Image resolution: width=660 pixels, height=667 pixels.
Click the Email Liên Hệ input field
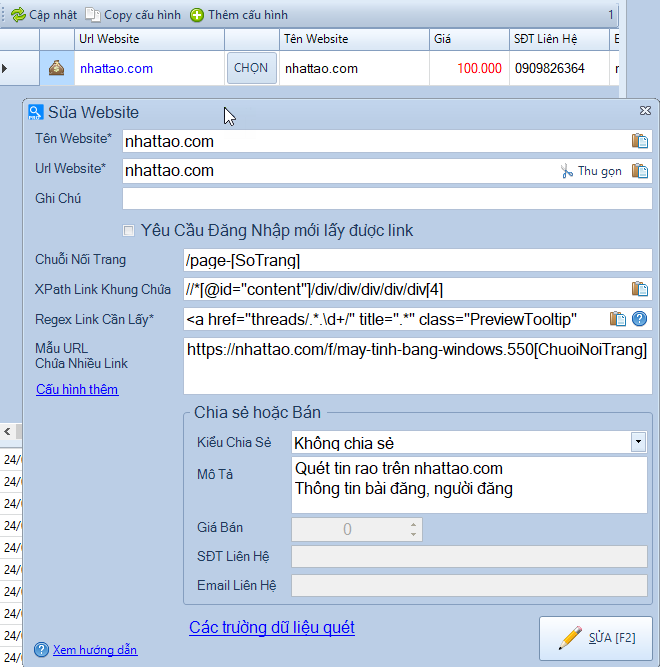[x=469, y=585]
